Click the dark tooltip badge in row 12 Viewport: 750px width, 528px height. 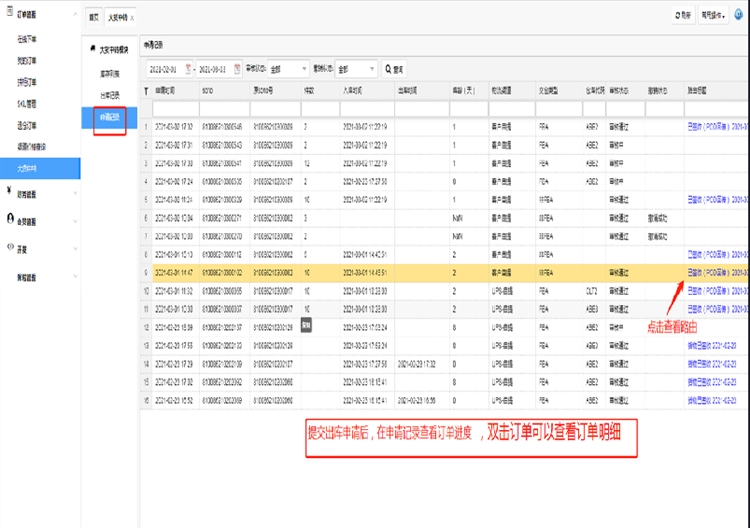(x=306, y=325)
